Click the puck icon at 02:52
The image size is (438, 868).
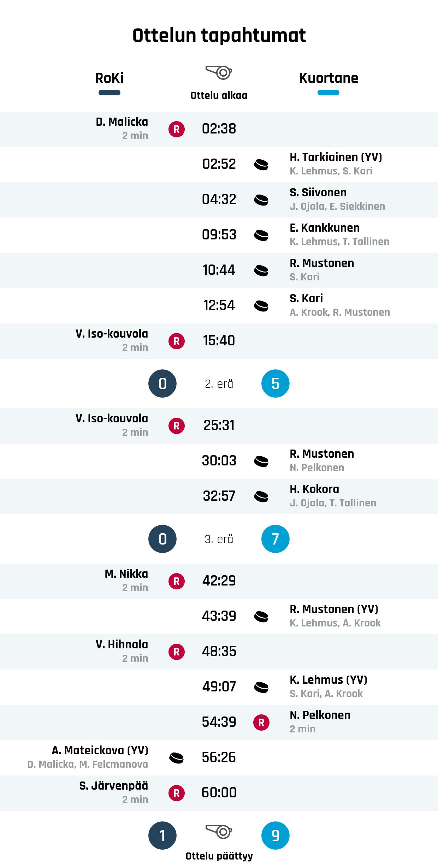click(x=261, y=165)
